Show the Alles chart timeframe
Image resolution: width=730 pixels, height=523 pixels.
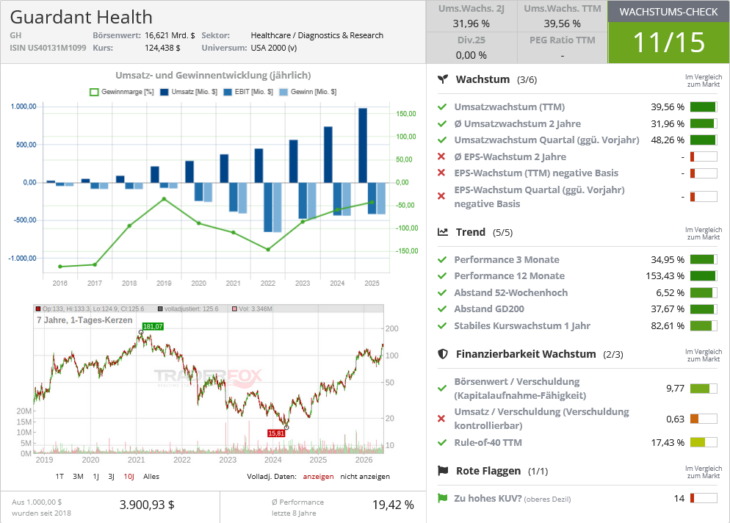pyautogui.click(x=151, y=476)
